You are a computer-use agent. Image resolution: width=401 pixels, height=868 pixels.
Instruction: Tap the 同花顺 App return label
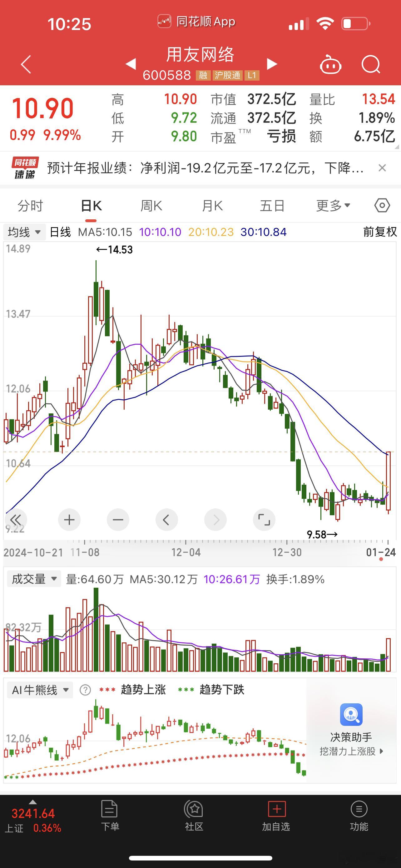coord(196,22)
